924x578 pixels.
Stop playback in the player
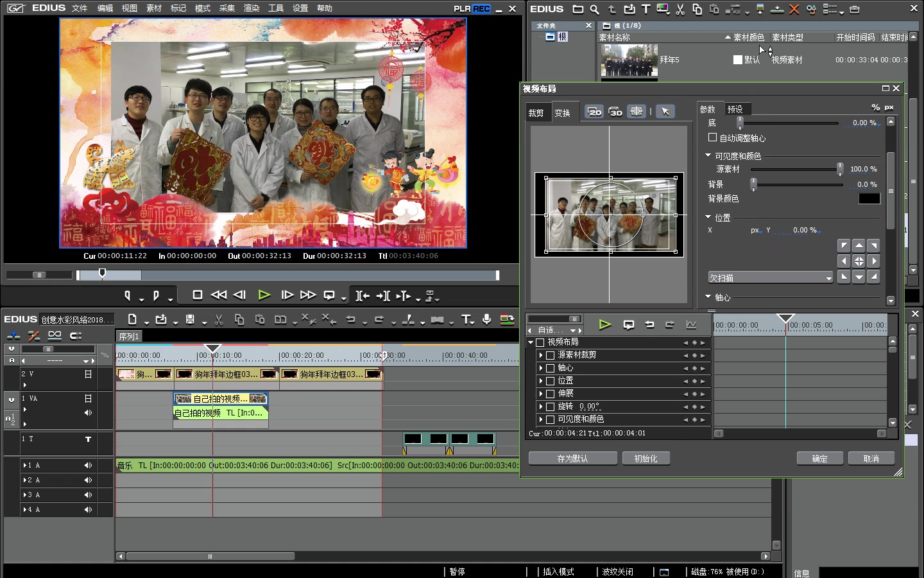198,295
